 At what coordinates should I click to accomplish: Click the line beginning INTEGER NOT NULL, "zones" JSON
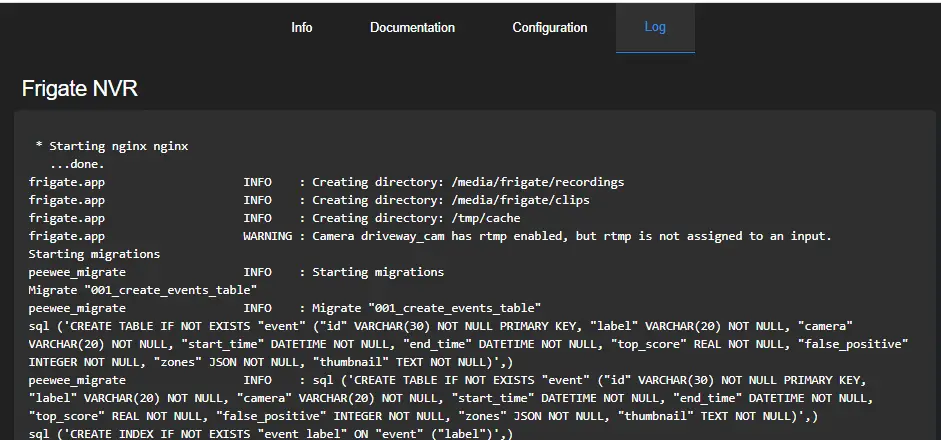271,362
